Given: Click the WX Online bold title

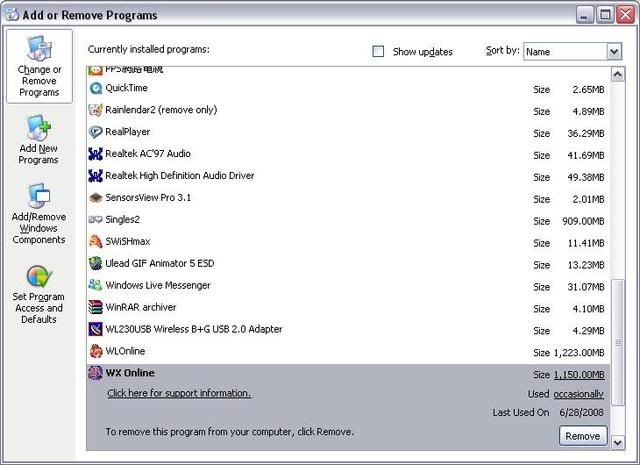Looking at the screenshot, I should coord(130,373).
